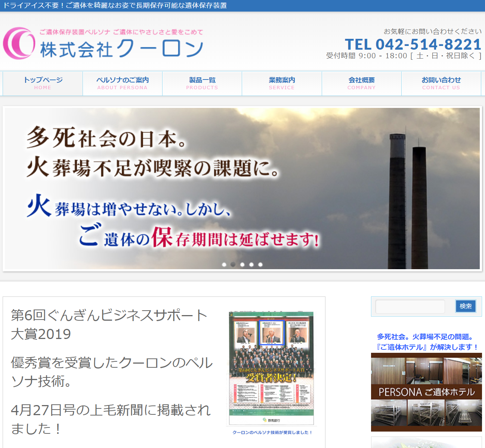Select the second carousel slide dot
This screenshot has height=448, width=485.
coord(233,264)
